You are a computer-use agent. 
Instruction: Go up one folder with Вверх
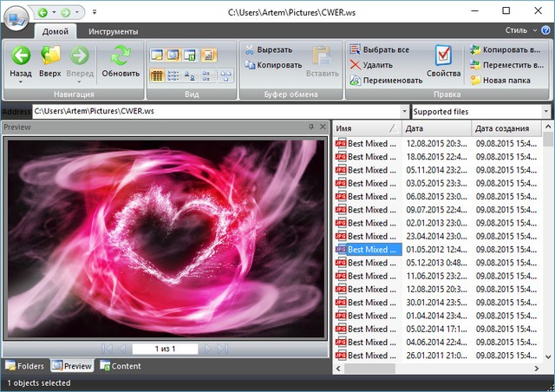click(x=50, y=61)
